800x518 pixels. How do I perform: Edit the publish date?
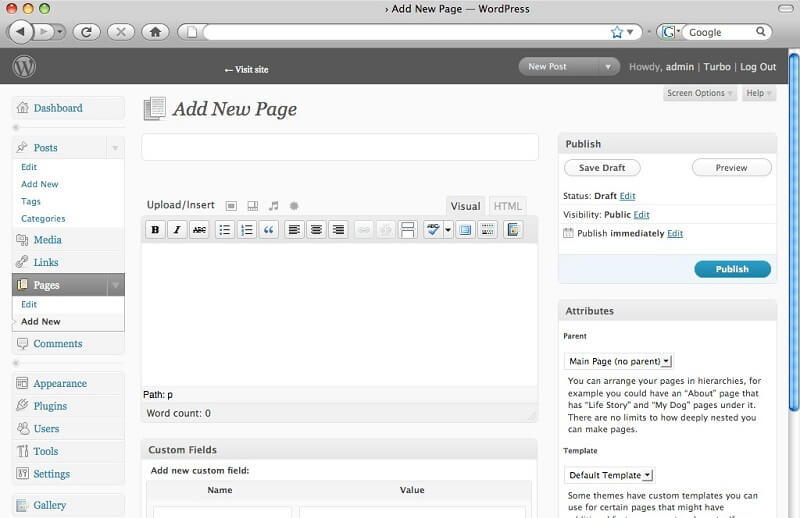point(674,233)
